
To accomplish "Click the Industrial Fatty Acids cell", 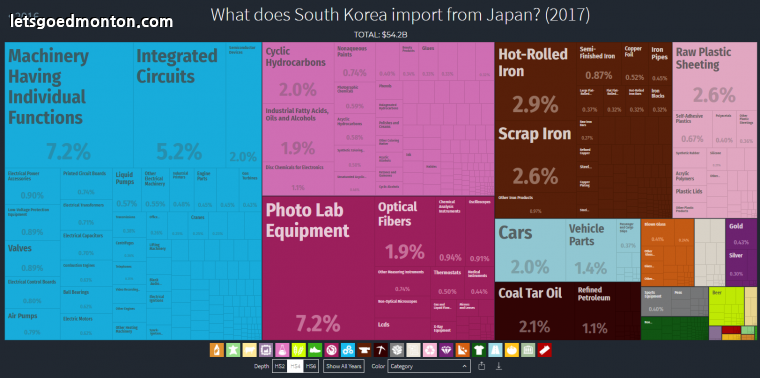I will [298, 133].
